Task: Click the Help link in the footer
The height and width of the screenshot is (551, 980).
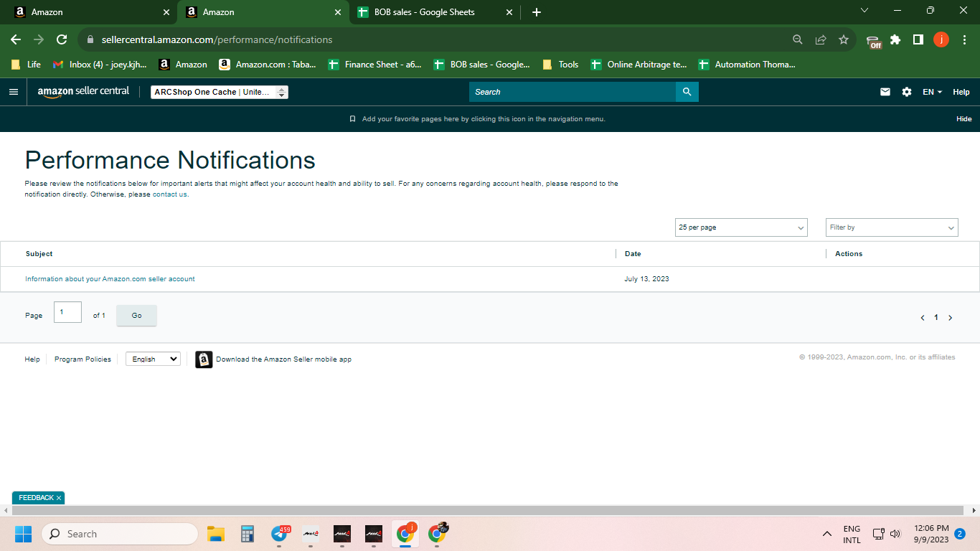Action: point(32,359)
